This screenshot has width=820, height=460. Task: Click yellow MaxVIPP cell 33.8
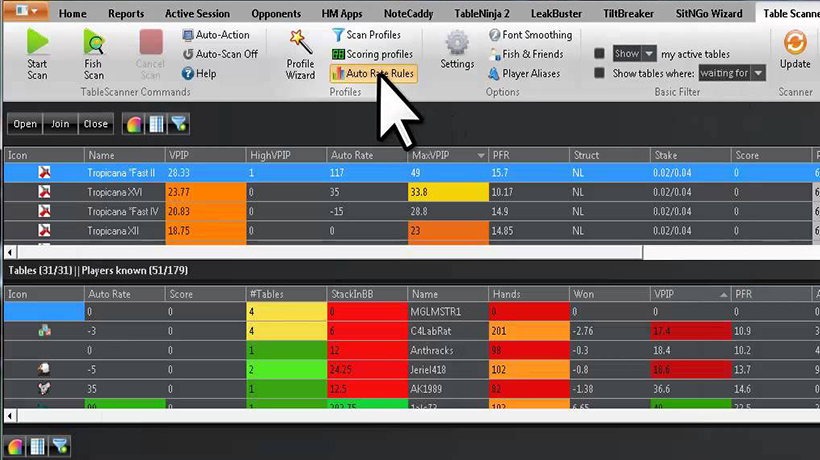coord(448,192)
